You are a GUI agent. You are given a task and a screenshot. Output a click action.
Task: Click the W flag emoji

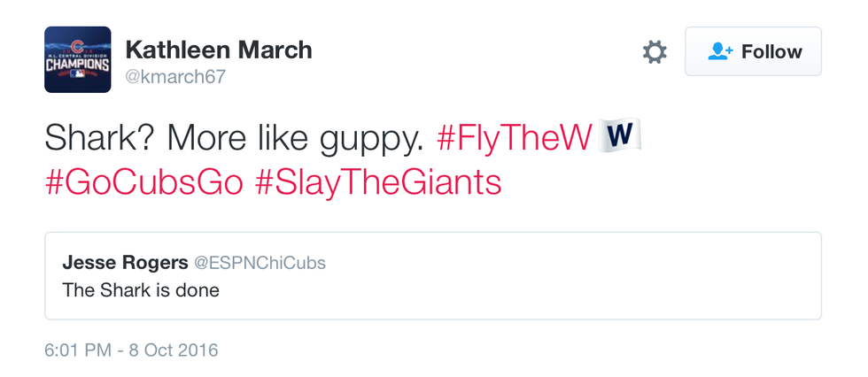(620, 135)
